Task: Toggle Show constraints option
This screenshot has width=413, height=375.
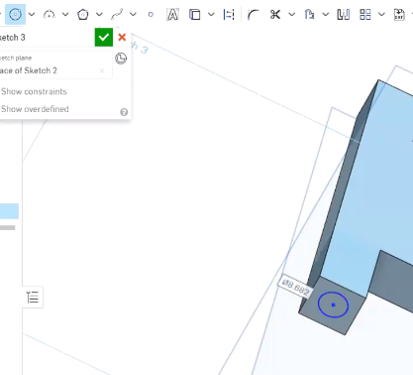Action: click(x=34, y=91)
